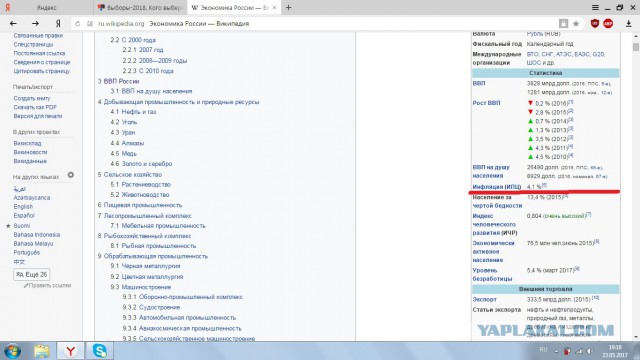Close the Экономика России tab
Image resolution: width=640 pixels, height=360 pixels.
(275, 7)
